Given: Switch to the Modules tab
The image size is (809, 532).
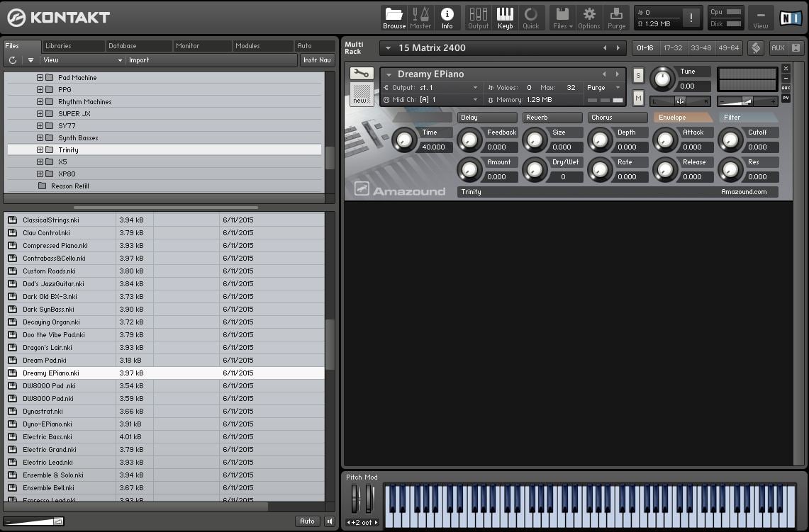Looking at the screenshot, I should (262, 46).
